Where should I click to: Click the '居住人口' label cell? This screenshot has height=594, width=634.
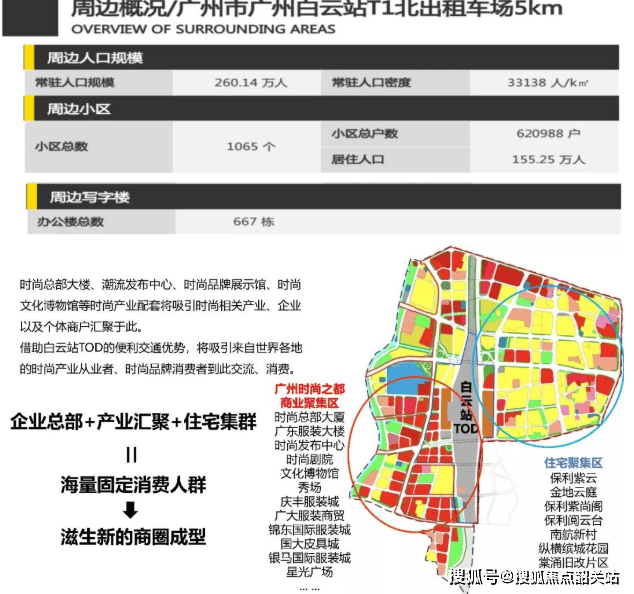(x=395, y=160)
